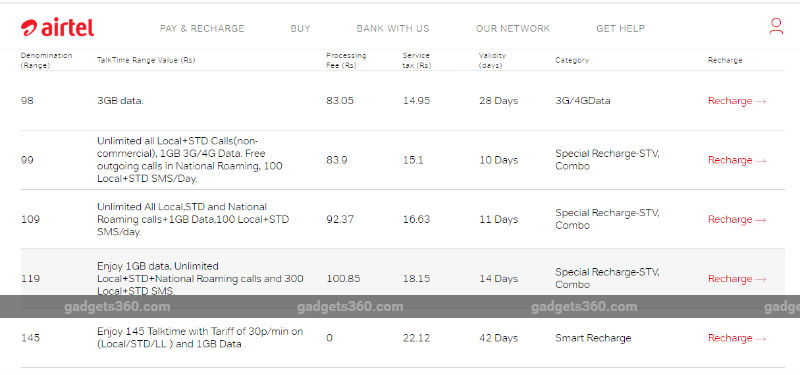Click the airtel logo

click(x=57, y=28)
